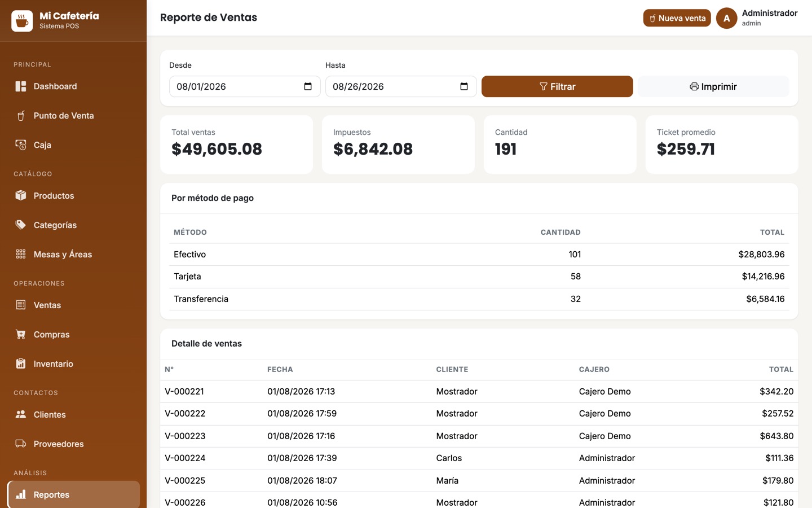Open the Ventas menu item
Image resolution: width=812 pixels, height=508 pixels.
pyautogui.click(x=73, y=305)
